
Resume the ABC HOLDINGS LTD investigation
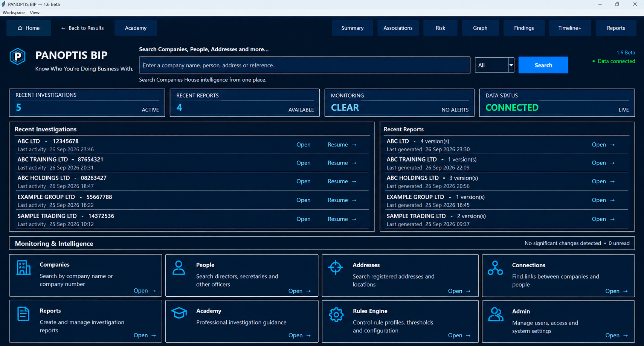tap(342, 181)
